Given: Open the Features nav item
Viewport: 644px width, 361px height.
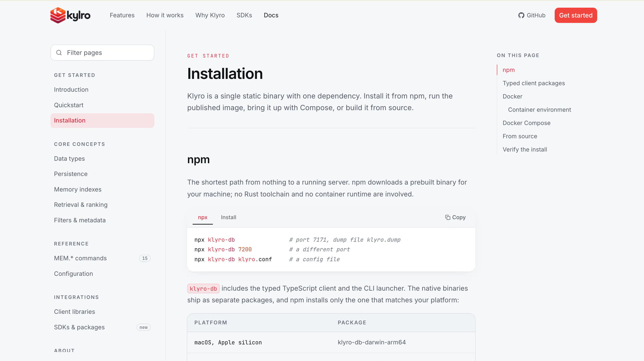Looking at the screenshot, I should (122, 15).
